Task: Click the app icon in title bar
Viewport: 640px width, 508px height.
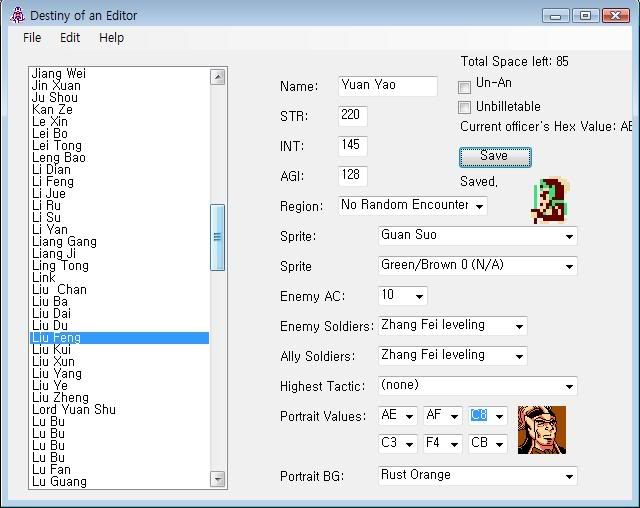Action: pyautogui.click(x=16, y=15)
